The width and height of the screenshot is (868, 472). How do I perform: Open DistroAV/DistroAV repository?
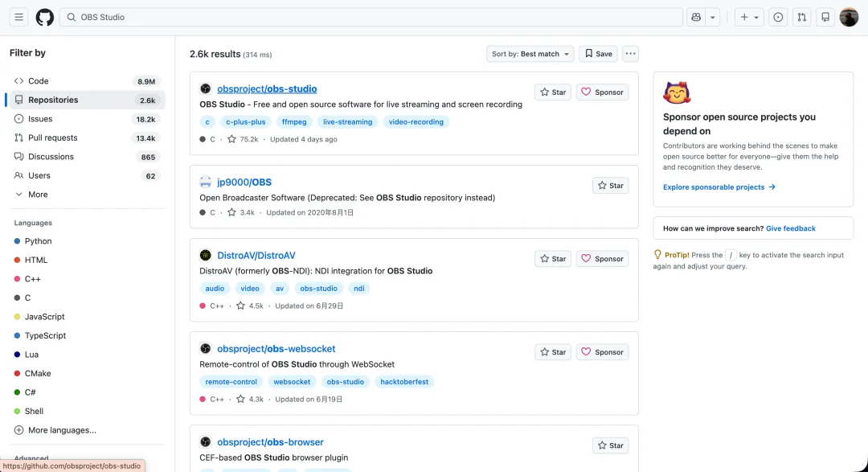coord(256,256)
